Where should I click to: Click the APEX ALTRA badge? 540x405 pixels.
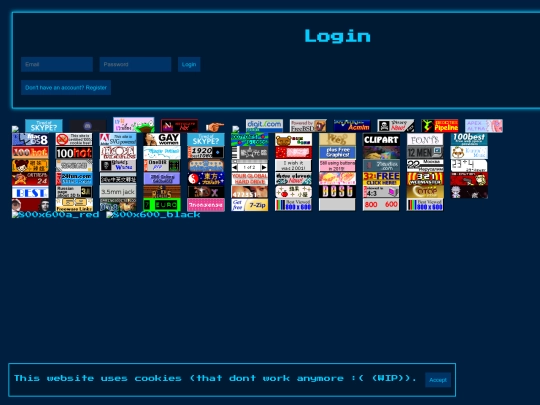[484, 126]
